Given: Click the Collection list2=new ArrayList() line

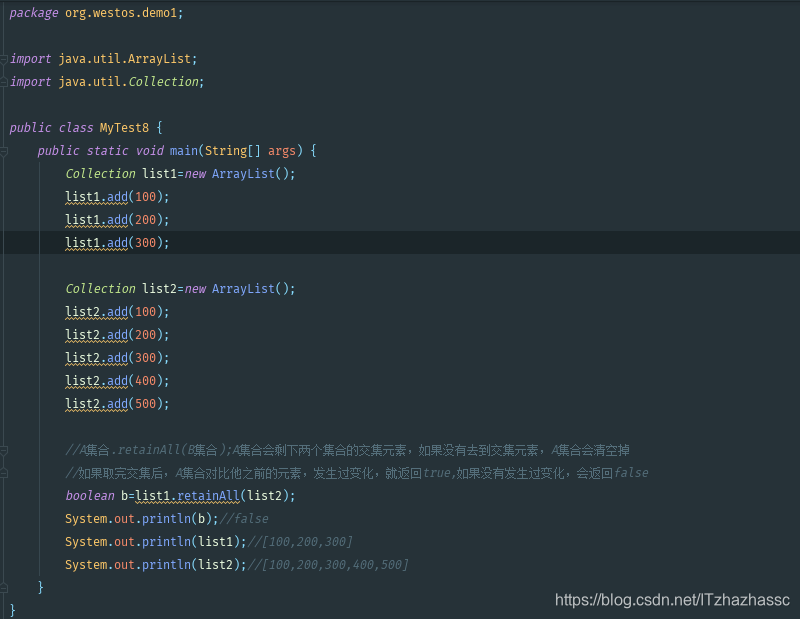Looking at the screenshot, I should [180, 288].
